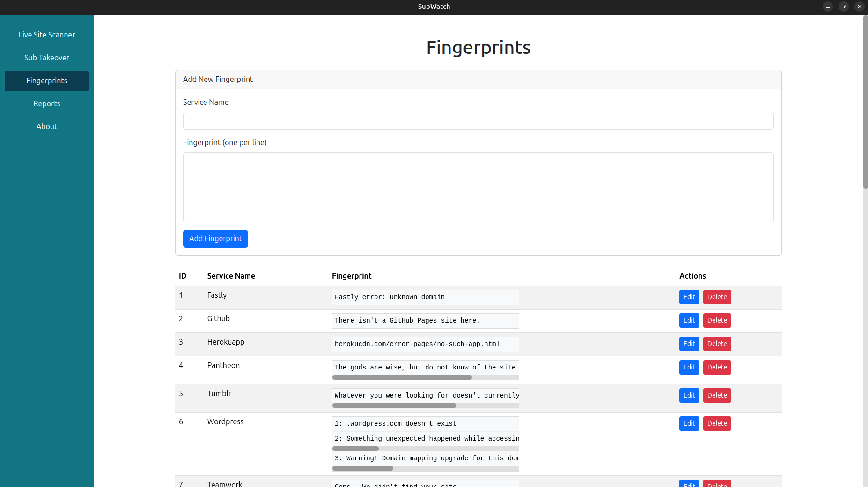Select 'Warning! Domain mapping upgrade' fingerprint line
Screen dimensions: 868x487
(x=427, y=458)
